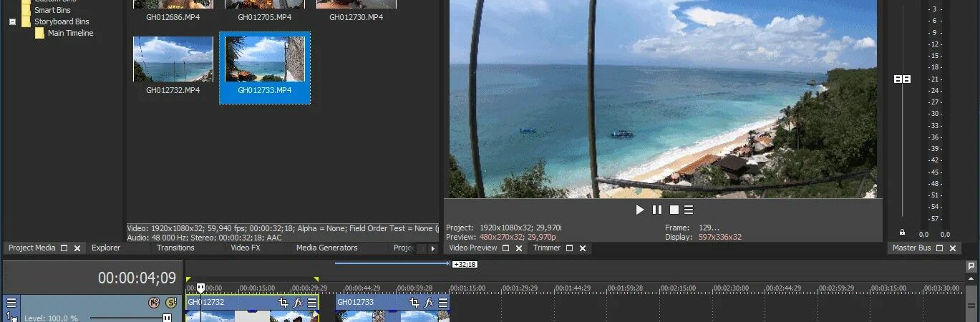Screen dimensions: 980x322
Task: Select the Smart Bins folder
Action: tap(53, 11)
